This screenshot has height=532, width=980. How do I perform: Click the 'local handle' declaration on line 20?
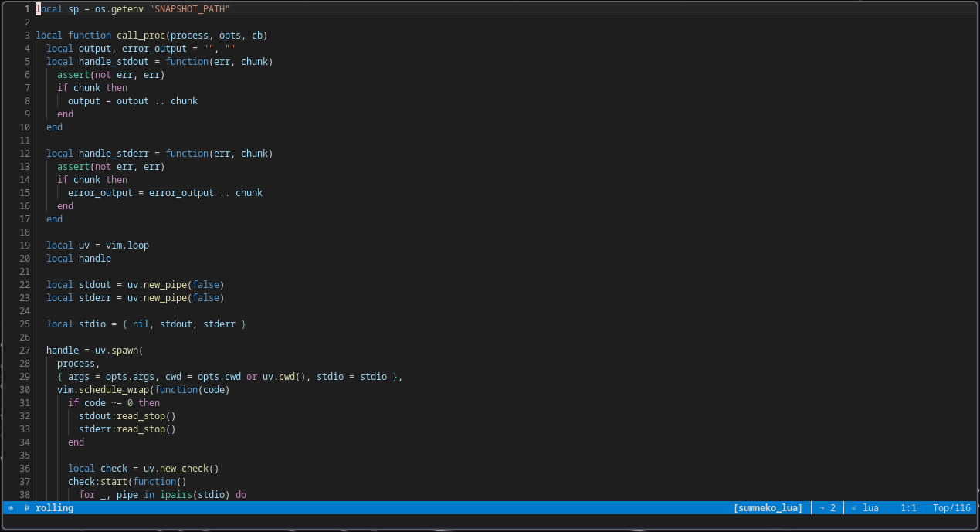[79, 259]
